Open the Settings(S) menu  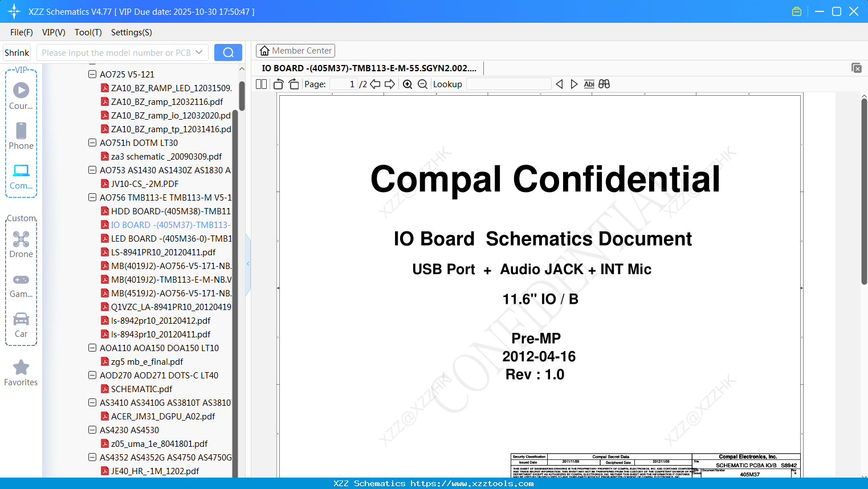[132, 32]
